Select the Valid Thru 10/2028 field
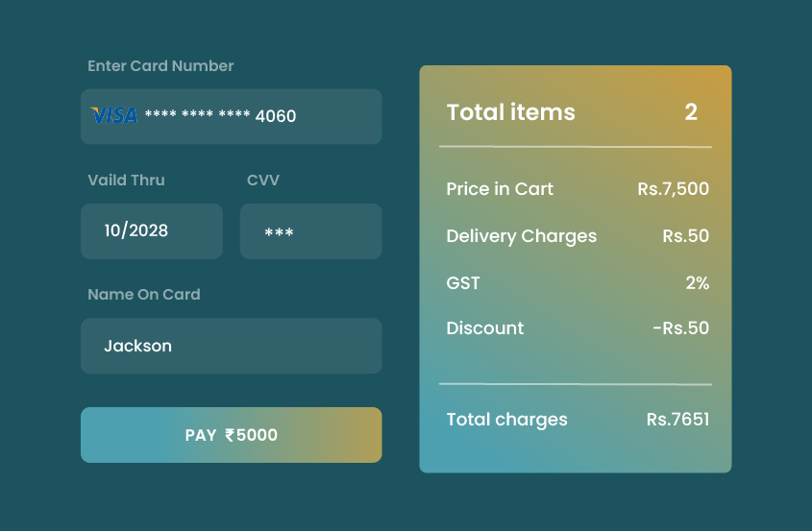 (152, 230)
